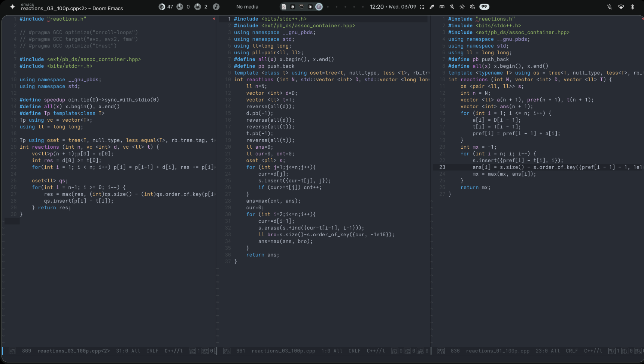Viewport: 644px width, 364px height.
Task: Click the 'return ans;' line in the middle pane
Action: tap(263, 255)
